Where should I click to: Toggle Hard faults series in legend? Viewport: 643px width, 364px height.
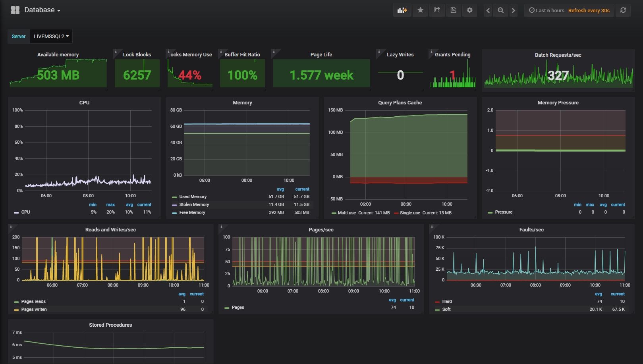click(x=447, y=301)
